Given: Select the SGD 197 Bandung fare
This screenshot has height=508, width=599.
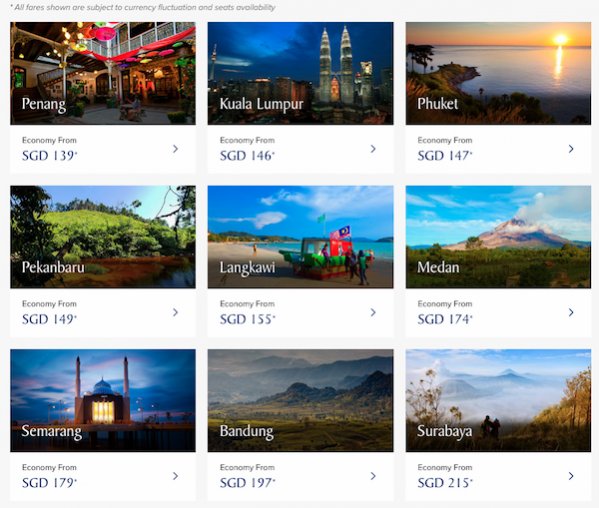Looking at the screenshot, I should click(247, 483).
